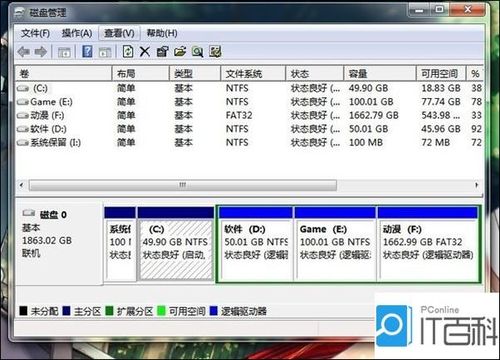Click the show/hide console tree icon

pos(64,52)
